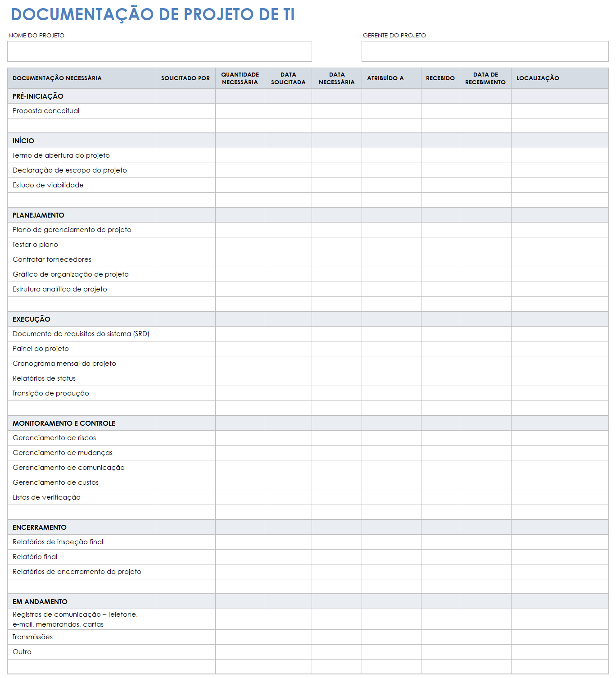Select 'Estudo de viabilidade' cell
This screenshot has height=678, width=616.
82,185
